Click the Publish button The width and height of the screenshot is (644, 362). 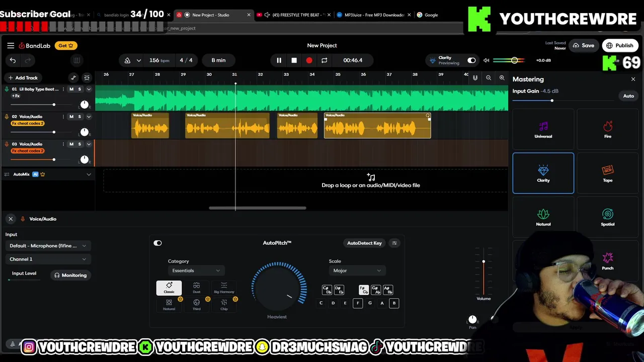click(x=620, y=46)
